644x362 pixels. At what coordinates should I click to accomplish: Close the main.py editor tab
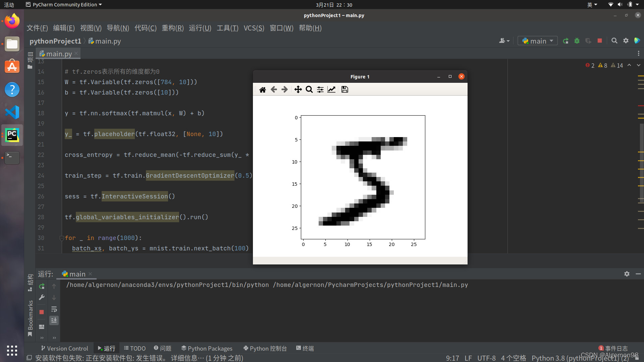click(x=76, y=53)
